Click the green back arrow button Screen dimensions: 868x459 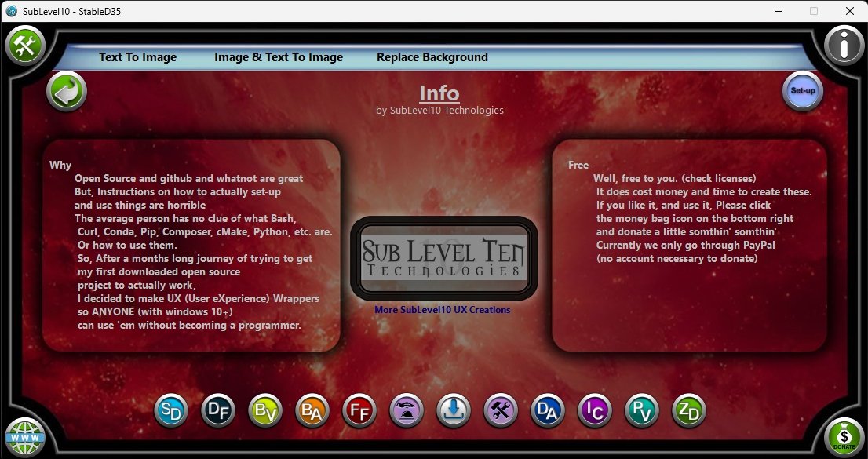pos(67,92)
